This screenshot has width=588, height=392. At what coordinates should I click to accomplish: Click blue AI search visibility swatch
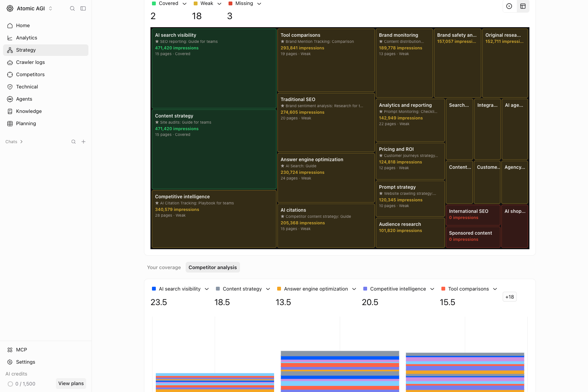click(x=154, y=289)
